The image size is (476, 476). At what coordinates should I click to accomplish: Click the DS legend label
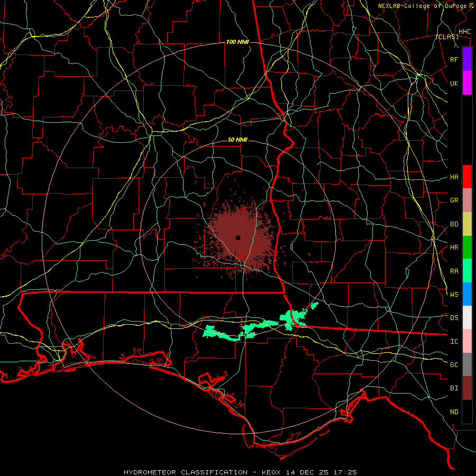pos(454,318)
